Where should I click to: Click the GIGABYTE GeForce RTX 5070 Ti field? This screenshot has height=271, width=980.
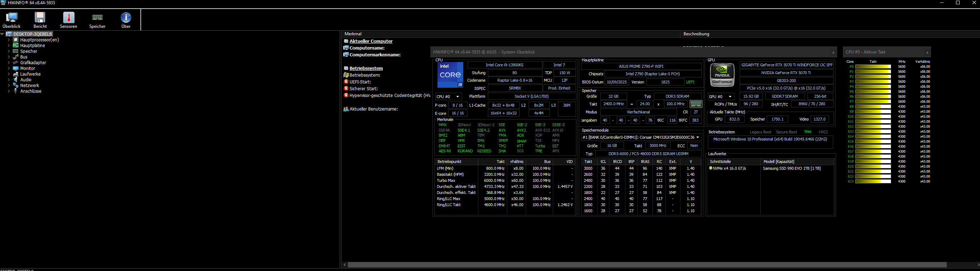pyautogui.click(x=786, y=65)
